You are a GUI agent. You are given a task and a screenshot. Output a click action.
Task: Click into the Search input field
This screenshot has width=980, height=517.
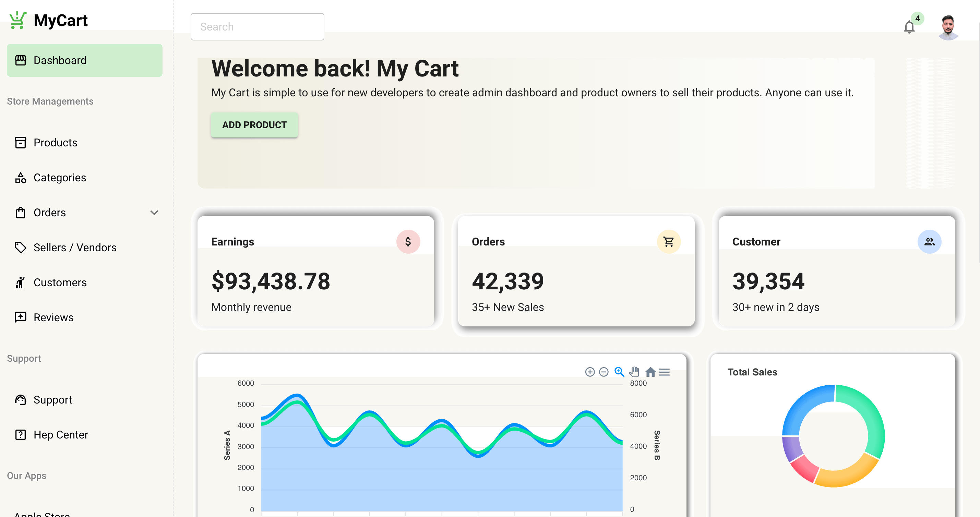point(257,27)
